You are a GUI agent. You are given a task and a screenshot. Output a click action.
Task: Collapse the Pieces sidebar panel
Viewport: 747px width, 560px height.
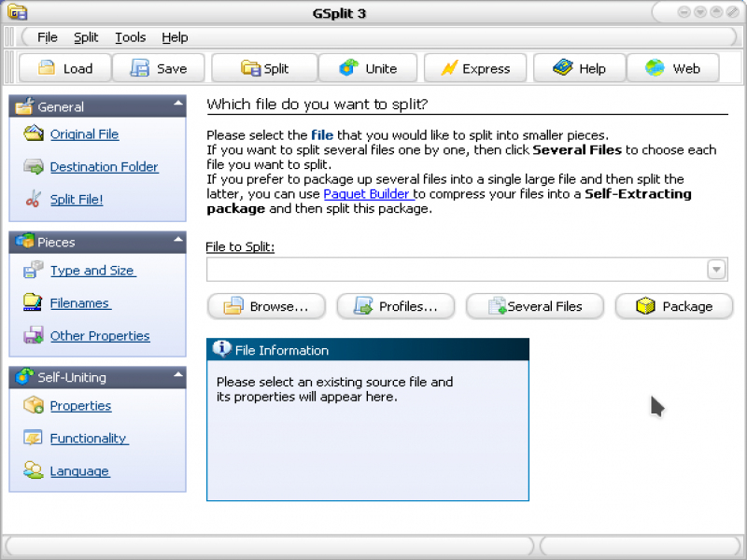(x=177, y=241)
